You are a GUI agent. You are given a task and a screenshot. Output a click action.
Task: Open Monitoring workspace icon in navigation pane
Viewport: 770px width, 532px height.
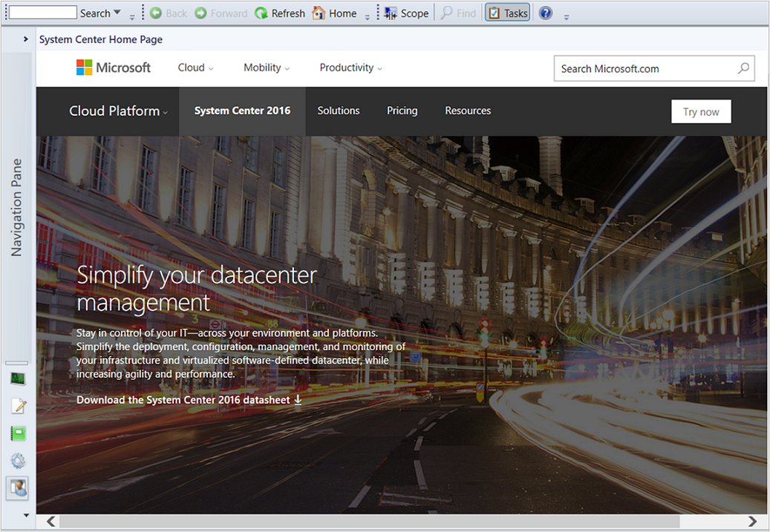tap(18, 378)
